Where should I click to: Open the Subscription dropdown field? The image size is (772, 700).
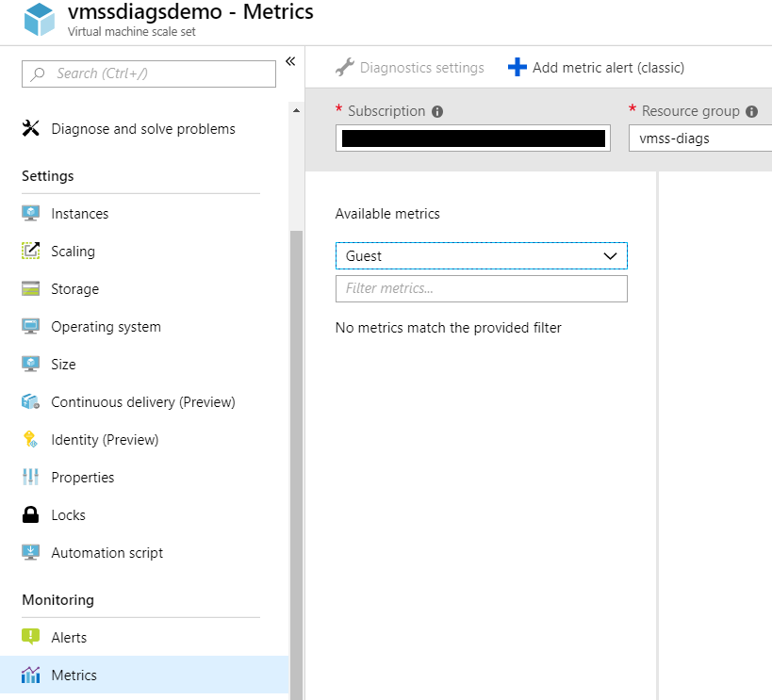[473, 138]
